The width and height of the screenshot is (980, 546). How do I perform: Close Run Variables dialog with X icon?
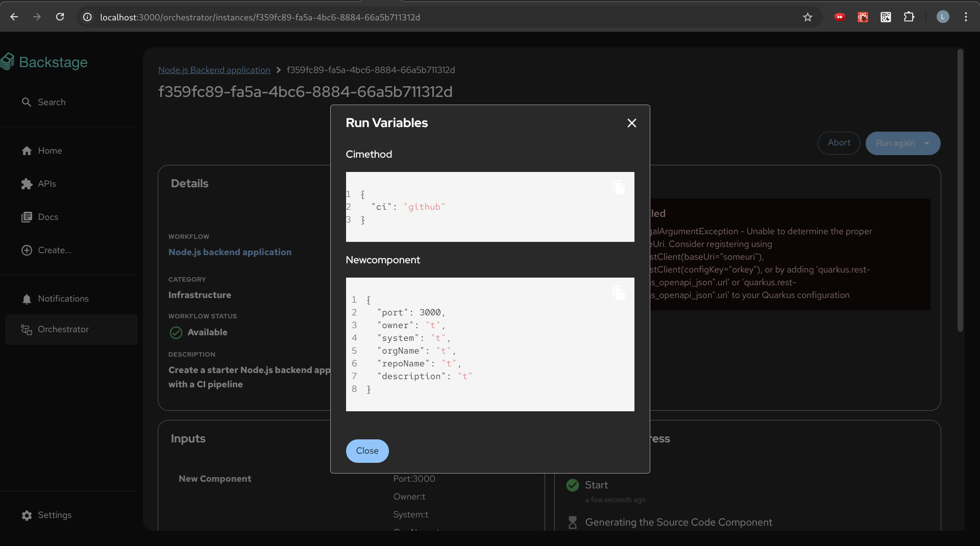coord(631,123)
